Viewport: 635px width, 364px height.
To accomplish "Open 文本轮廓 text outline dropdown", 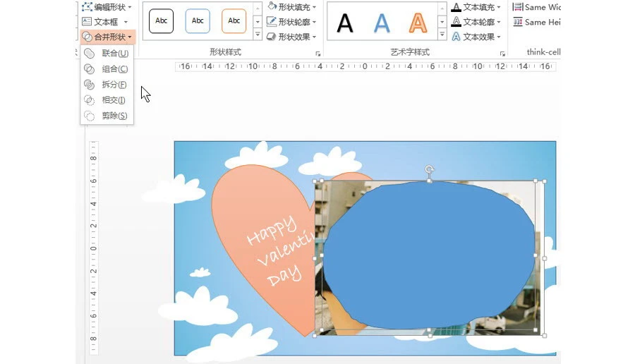I will click(x=476, y=22).
